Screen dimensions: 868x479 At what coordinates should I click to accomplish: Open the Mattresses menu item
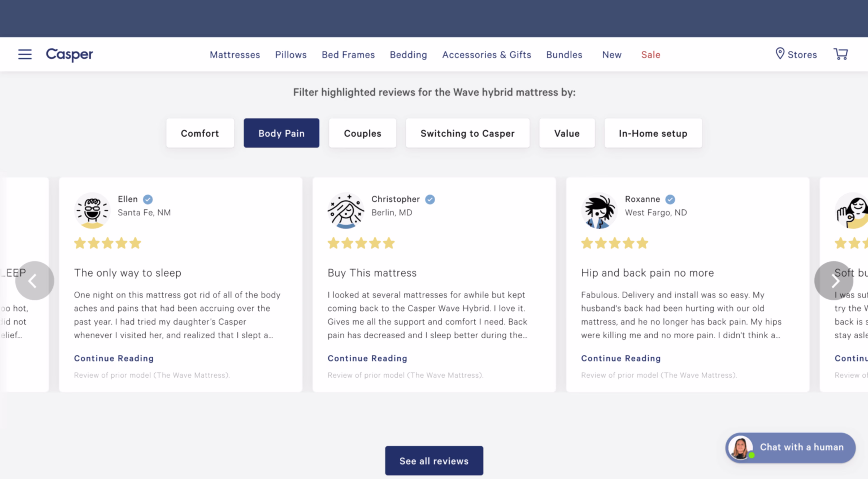coord(235,55)
